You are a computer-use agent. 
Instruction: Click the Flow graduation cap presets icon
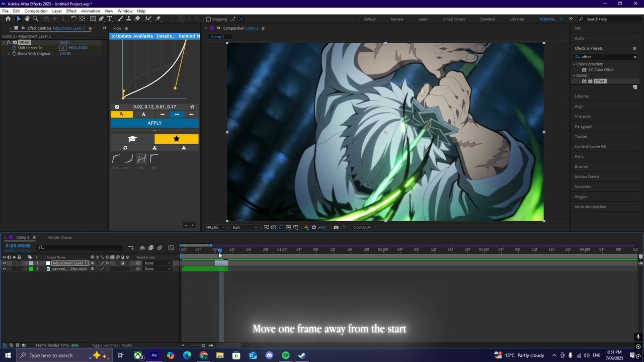tap(132, 139)
